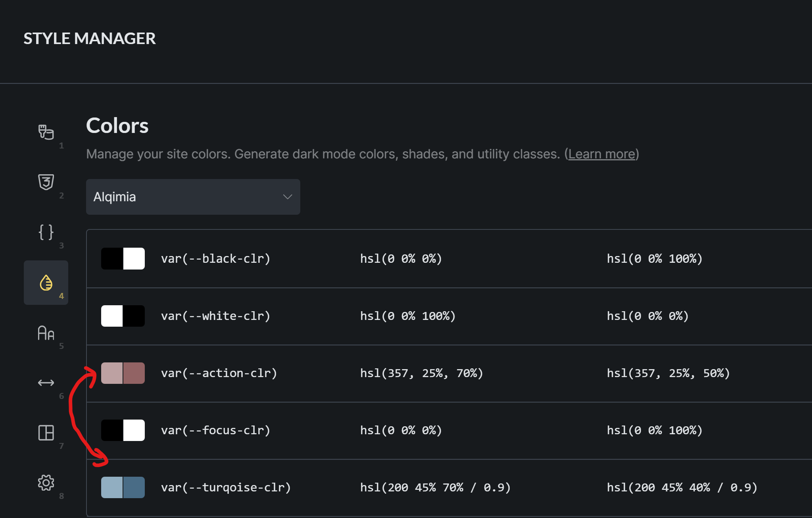Viewport: 812px width, 518px height.
Task: Open the CSS3 shield sidebar icon
Action: (46, 182)
